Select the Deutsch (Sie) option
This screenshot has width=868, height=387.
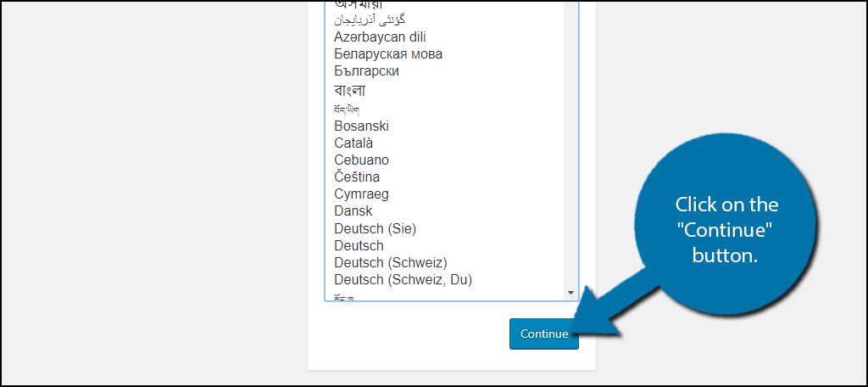click(375, 228)
